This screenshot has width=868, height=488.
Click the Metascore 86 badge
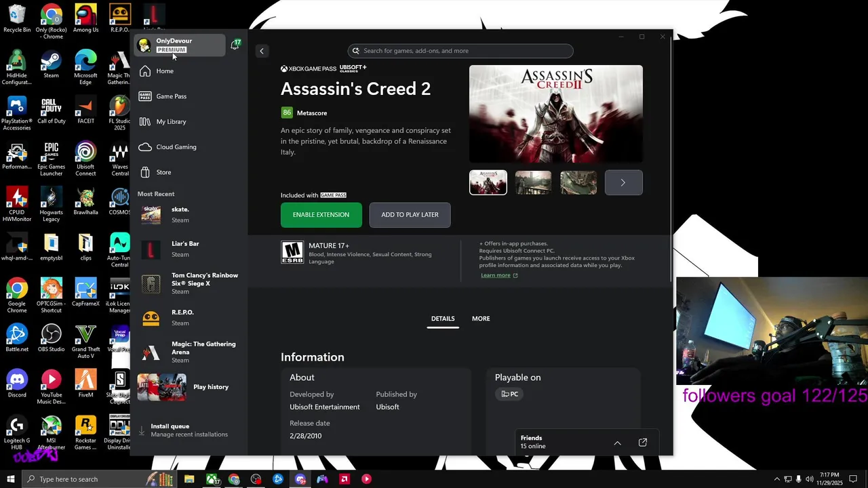287,113
